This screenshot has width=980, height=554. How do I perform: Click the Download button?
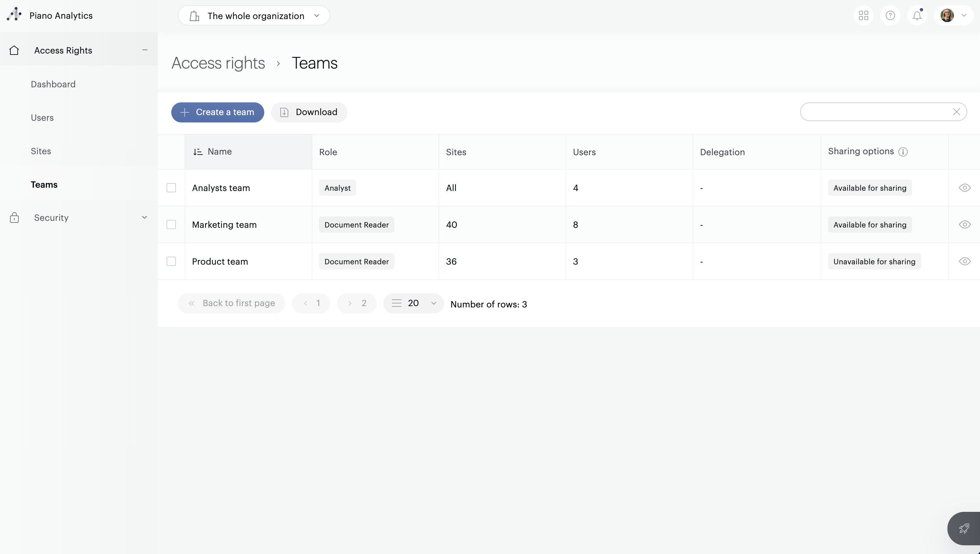[308, 112]
